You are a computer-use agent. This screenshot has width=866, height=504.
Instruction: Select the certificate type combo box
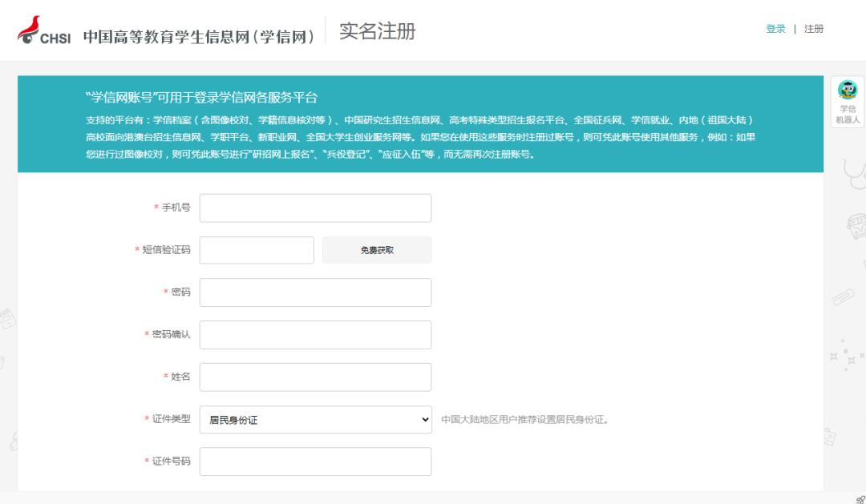click(x=315, y=419)
